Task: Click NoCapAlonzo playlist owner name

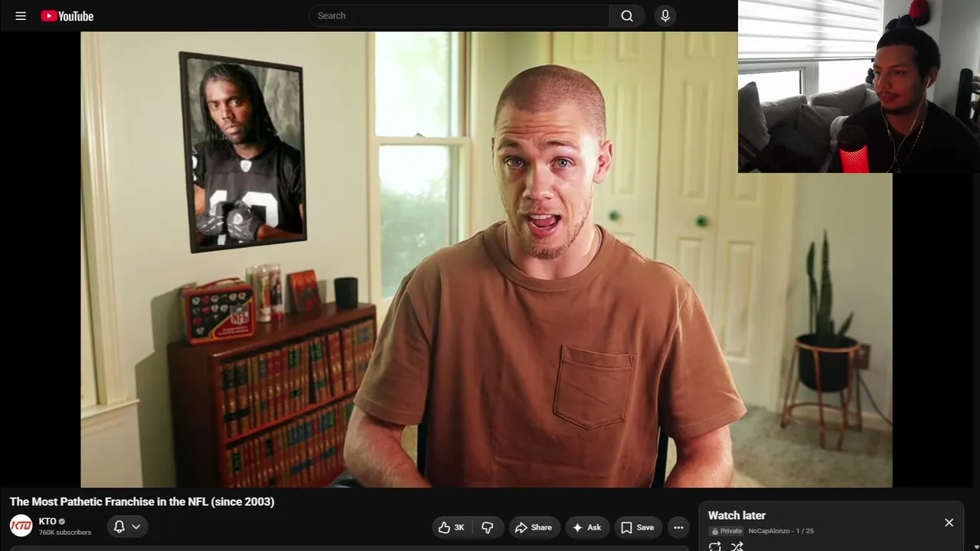Action: click(x=769, y=531)
